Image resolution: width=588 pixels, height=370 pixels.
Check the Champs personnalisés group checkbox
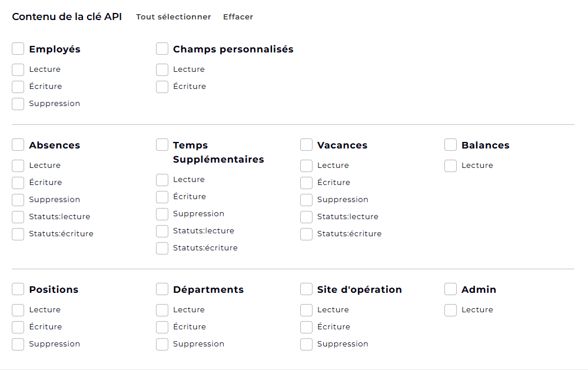[x=162, y=49]
